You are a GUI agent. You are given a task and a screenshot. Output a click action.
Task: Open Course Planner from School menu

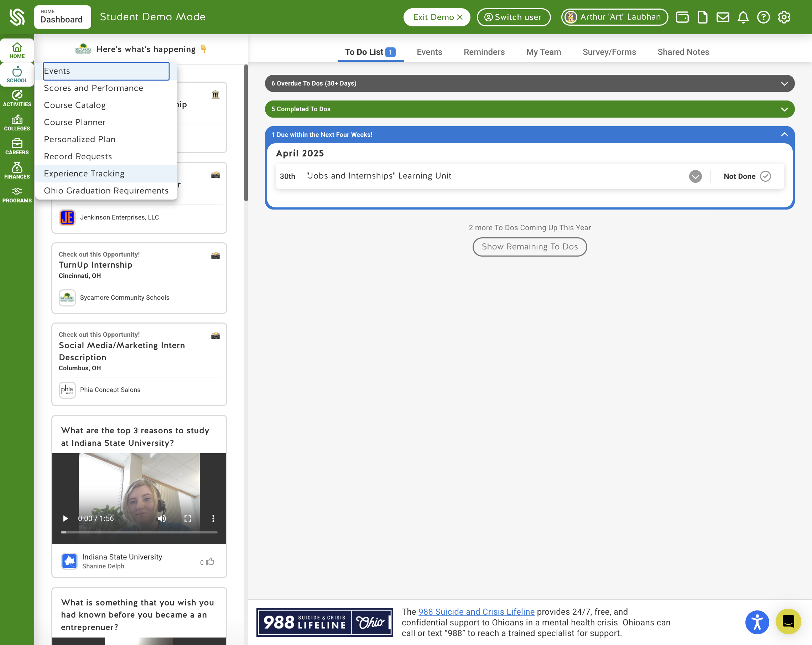(x=106, y=123)
